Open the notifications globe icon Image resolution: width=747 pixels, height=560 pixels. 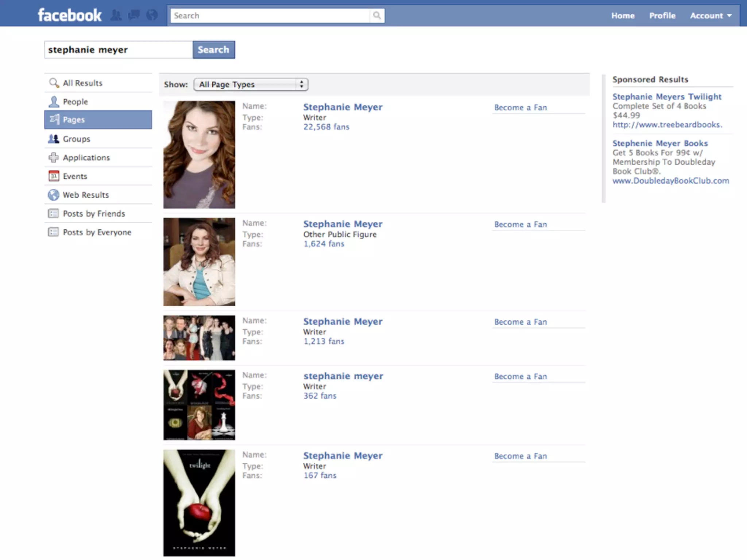[152, 15]
